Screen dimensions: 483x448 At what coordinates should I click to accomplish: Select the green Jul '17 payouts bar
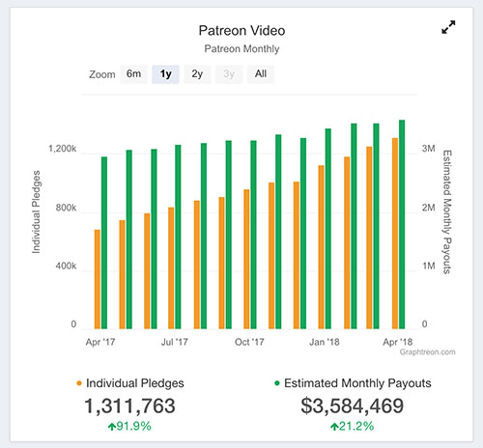click(x=178, y=237)
